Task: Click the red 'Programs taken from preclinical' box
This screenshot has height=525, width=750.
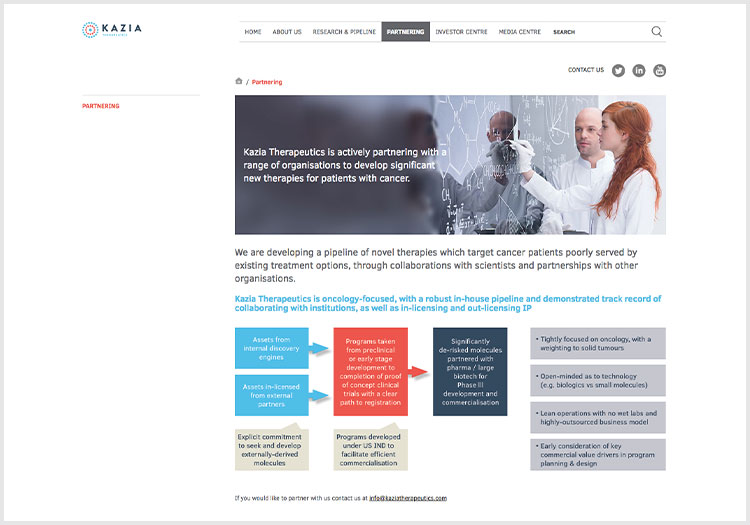Action: click(371, 372)
